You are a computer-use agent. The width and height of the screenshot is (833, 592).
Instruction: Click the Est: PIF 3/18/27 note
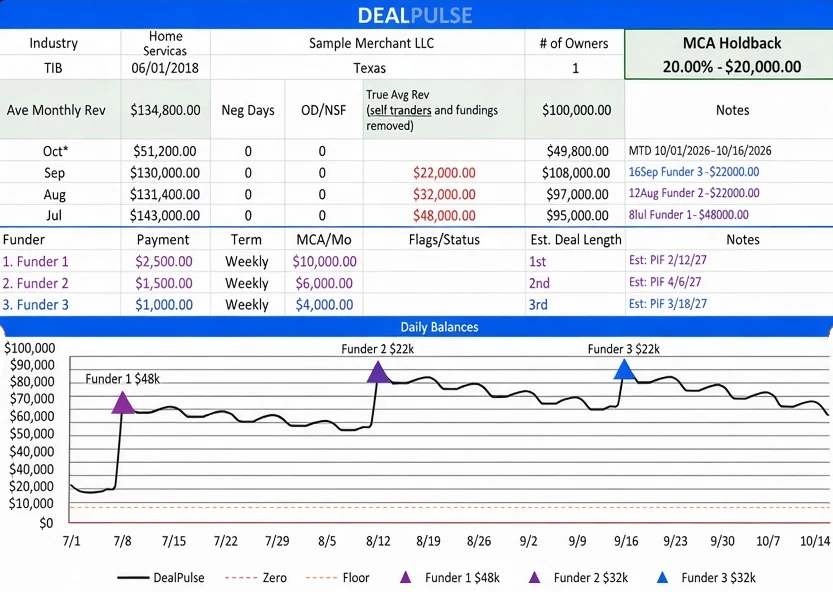[x=668, y=303]
